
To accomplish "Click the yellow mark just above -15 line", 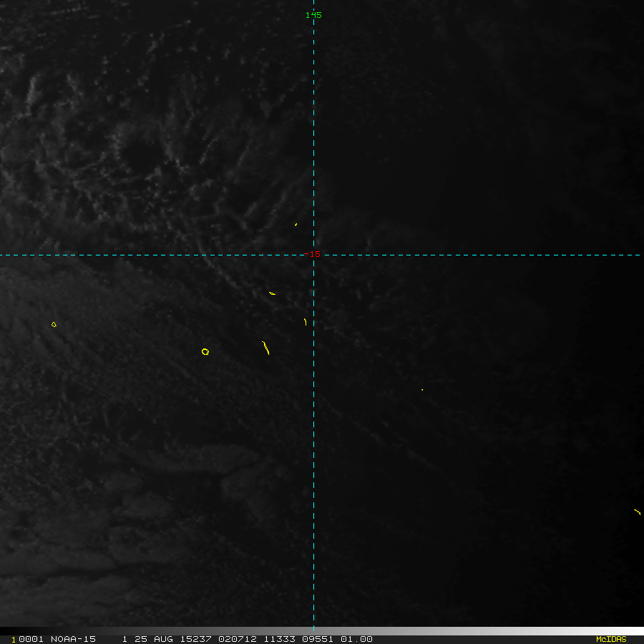I will (x=296, y=225).
